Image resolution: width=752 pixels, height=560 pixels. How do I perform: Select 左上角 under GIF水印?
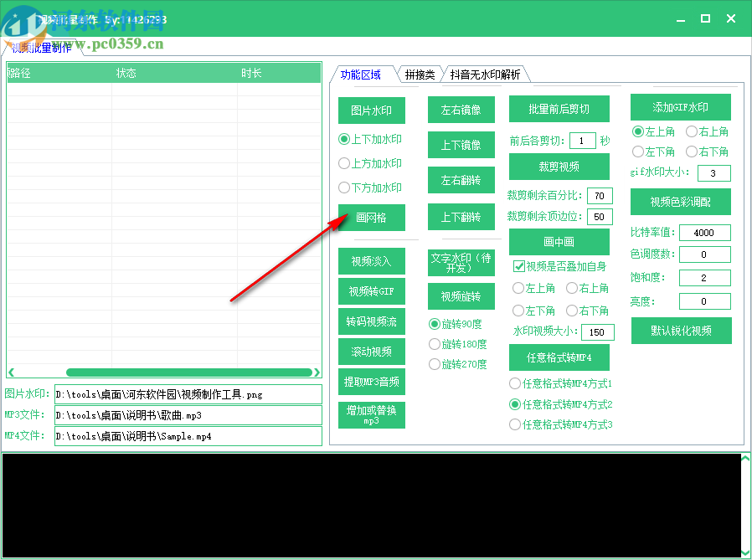pos(653,131)
